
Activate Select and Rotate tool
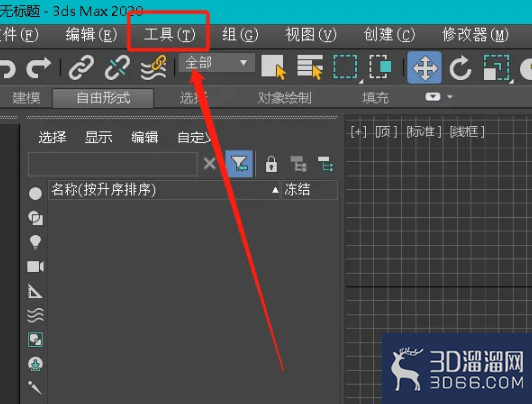tap(460, 68)
